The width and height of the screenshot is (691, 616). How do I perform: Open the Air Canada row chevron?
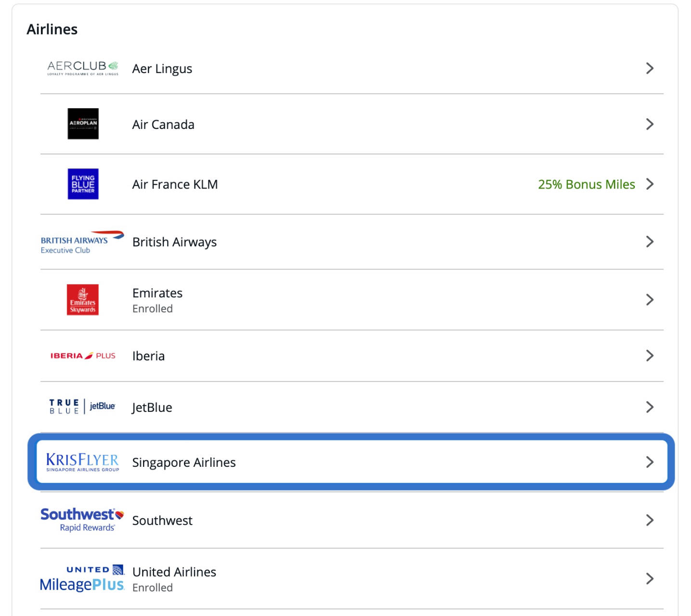pos(650,124)
